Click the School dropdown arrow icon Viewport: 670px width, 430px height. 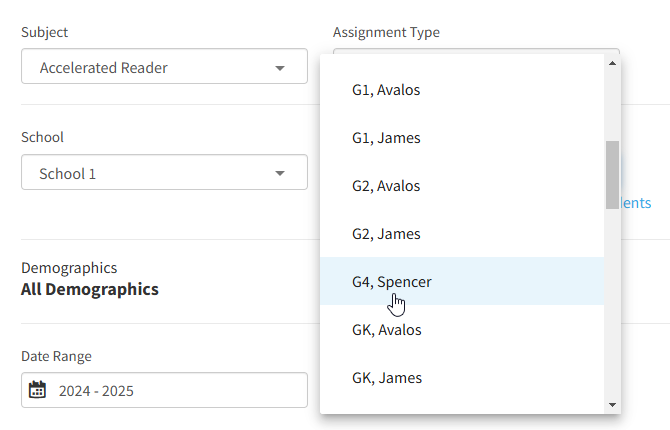pyautogui.click(x=280, y=173)
